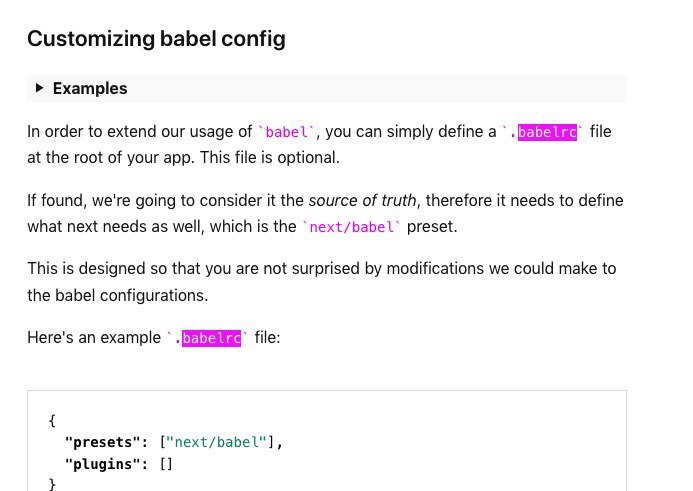Screen dimensions: 693x491
Task: Select the highlighted babelrc after Here's an example
Action: 211,338
